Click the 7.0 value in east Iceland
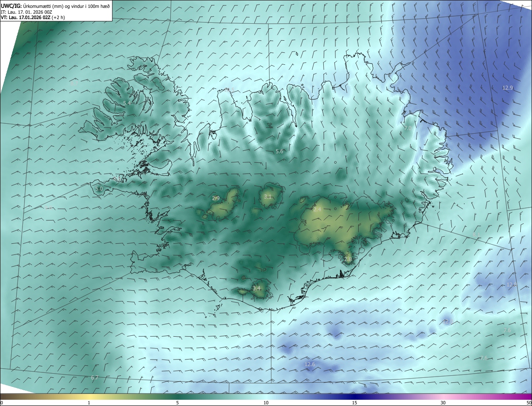 (408, 128)
